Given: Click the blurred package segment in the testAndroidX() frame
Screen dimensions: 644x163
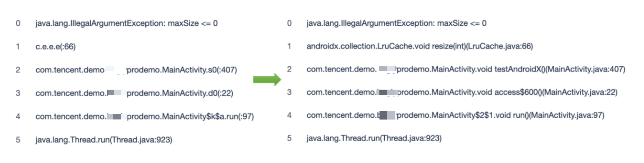Looking at the screenshot, I should (x=387, y=69).
